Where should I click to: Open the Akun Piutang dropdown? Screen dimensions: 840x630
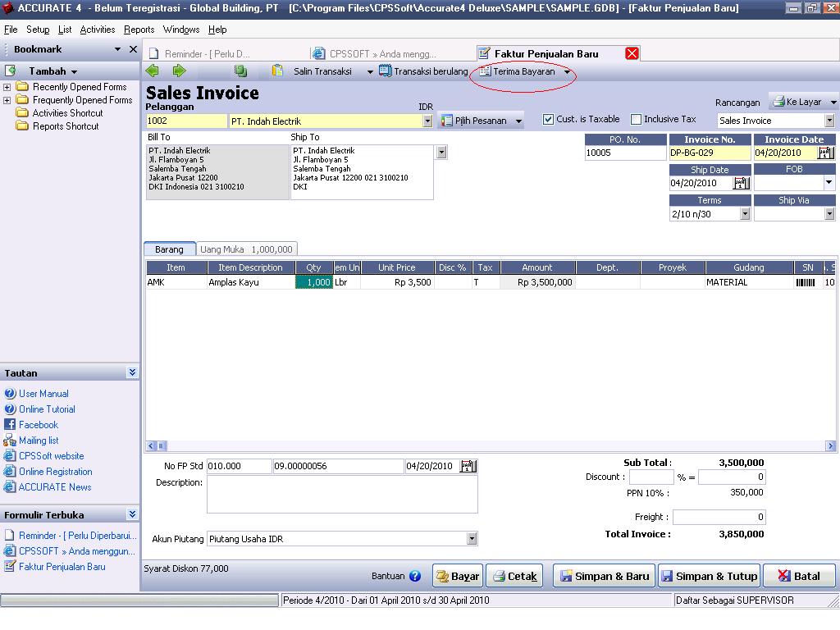[x=472, y=539]
